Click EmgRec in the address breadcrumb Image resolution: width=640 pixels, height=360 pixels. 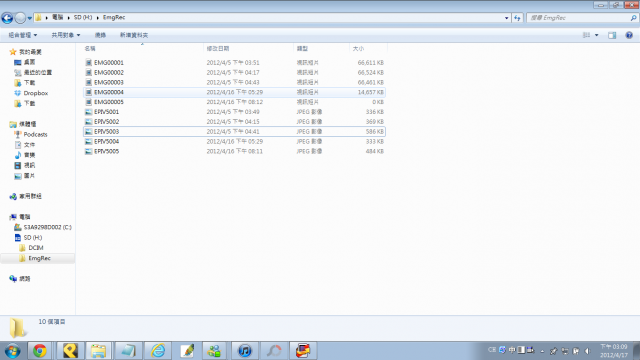pyautogui.click(x=114, y=18)
